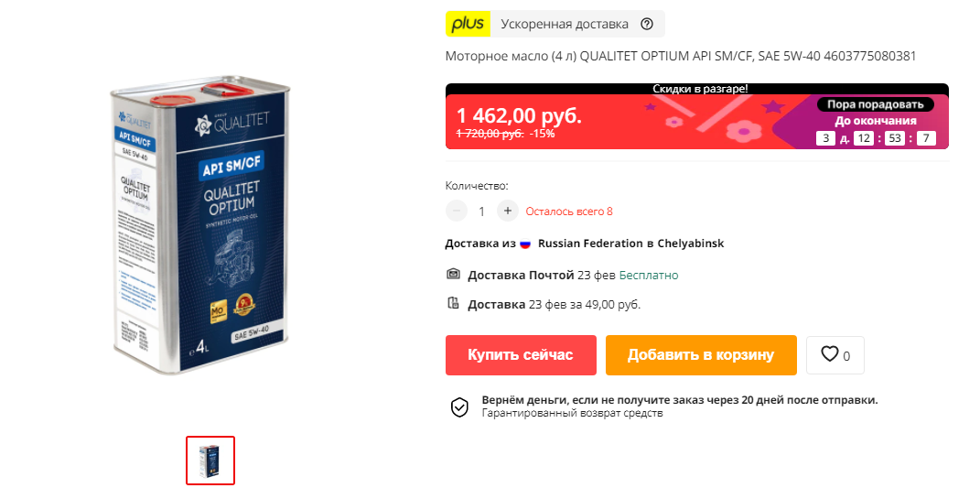Screen dimensions: 980x488
Task: Click the Ускоренная доставка label
Action: [565, 25]
